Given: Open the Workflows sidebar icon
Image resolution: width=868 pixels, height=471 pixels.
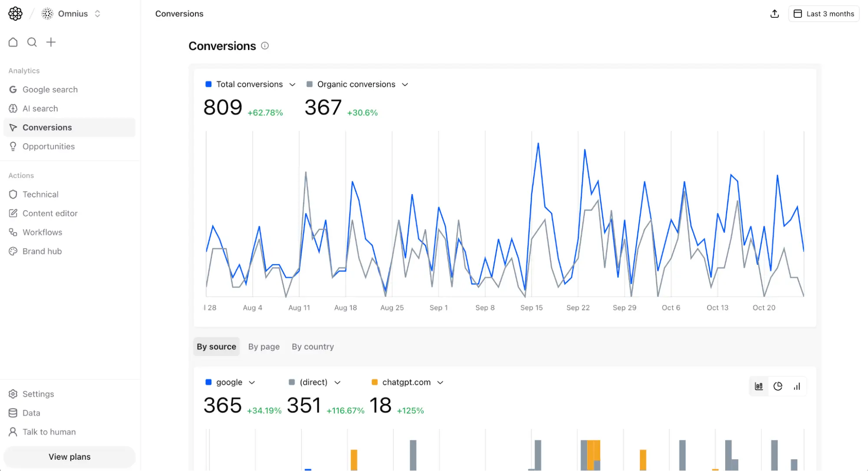Looking at the screenshot, I should tap(13, 232).
